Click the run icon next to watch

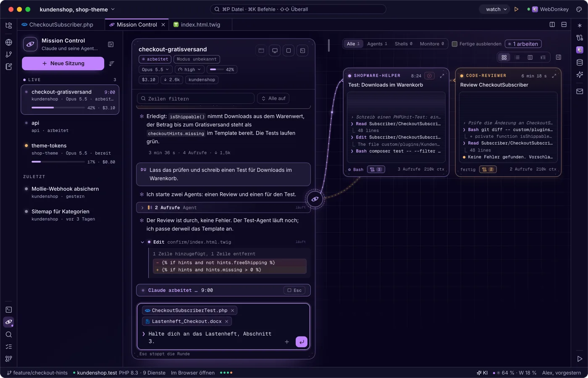tap(517, 9)
